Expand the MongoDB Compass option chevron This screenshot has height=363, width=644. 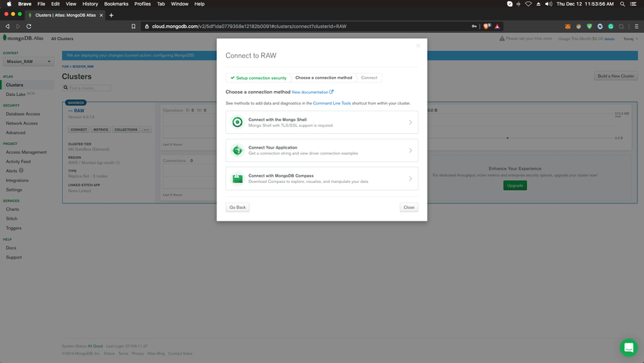click(x=410, y=179)
